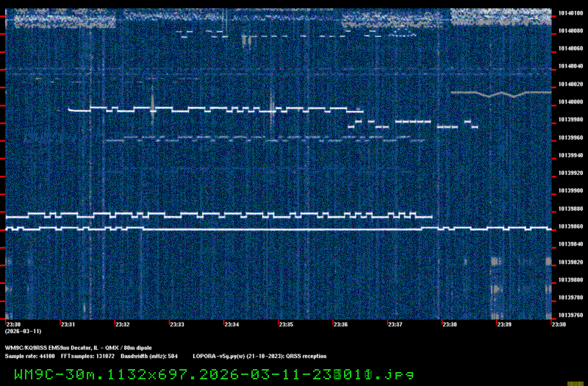Click the 10140100 frequency scale label
588x386 pixels.
(x=570, y=13)
